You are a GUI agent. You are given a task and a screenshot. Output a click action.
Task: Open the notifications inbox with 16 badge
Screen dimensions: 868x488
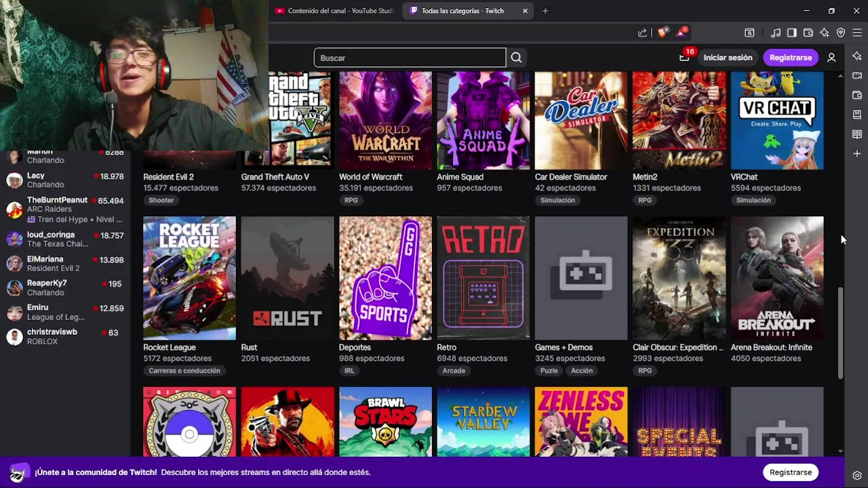coord(684,58)
